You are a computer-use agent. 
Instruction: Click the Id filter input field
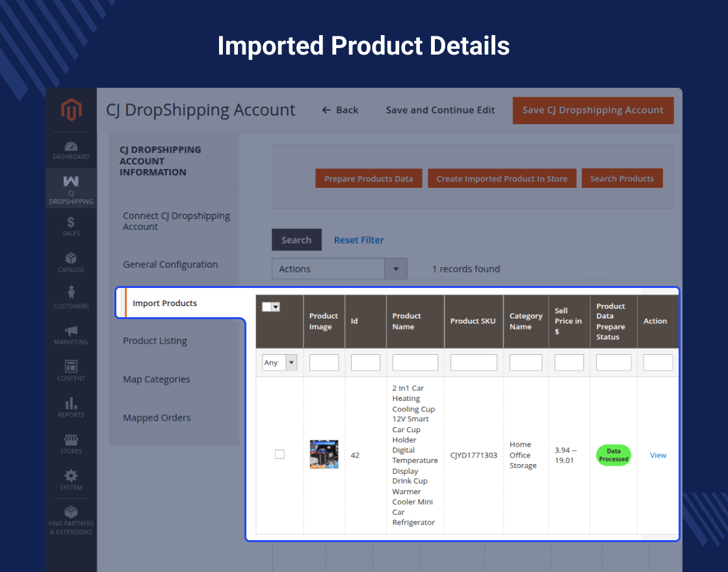(366, 363)
